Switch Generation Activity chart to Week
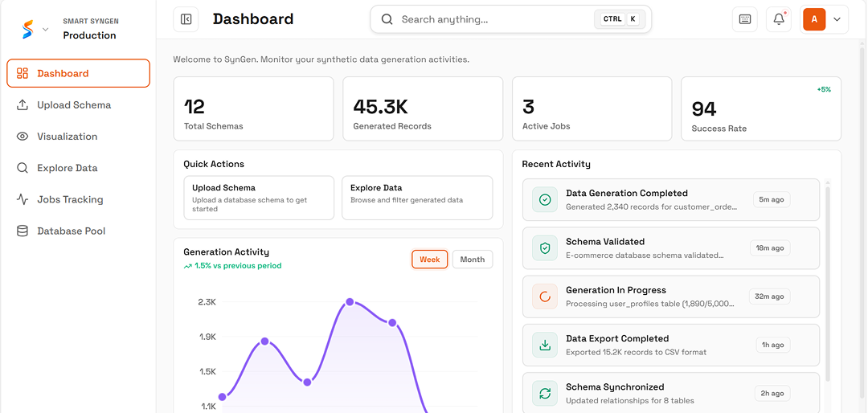 [429, 259]
